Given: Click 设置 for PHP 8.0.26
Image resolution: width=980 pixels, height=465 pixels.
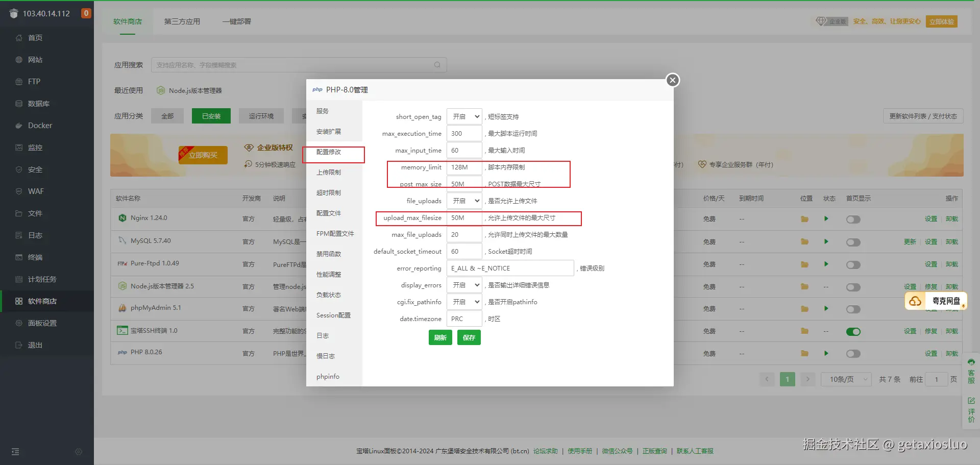Looking at the screenshot, I should point(931,353).
